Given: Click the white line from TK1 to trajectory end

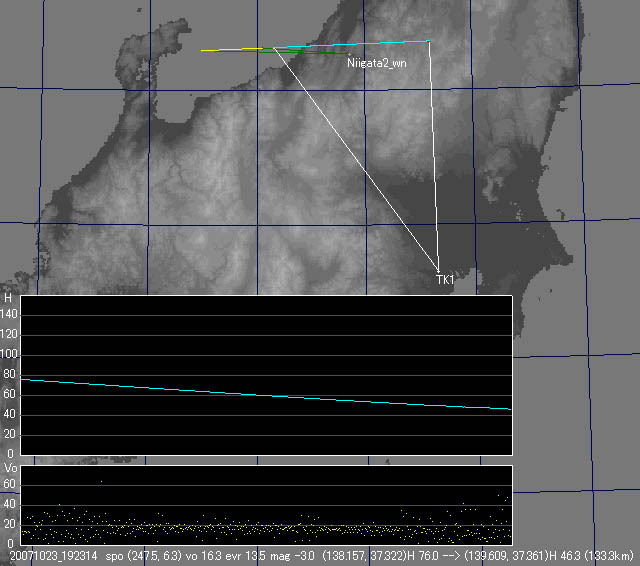Looking at the screenshot, I should pos(433,155).
